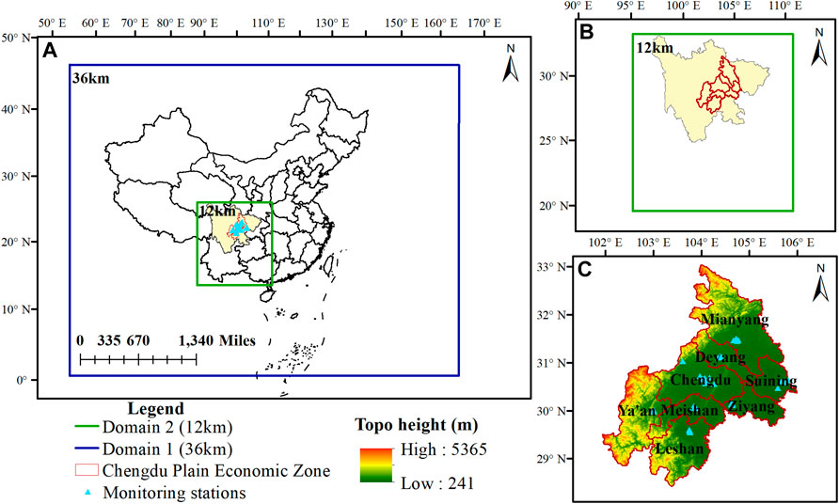Click the panel letter B
The height and width of the screenshot is (504, 839).
pyautogui.click(x=587, y=32)
